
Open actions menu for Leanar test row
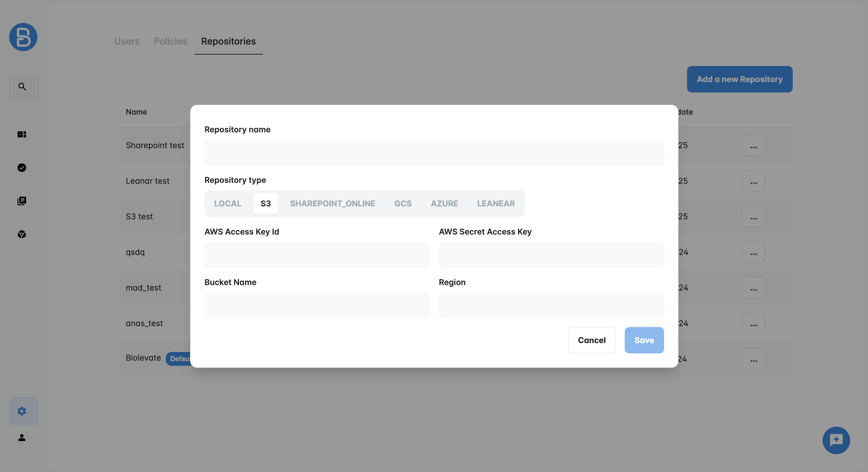753,181
